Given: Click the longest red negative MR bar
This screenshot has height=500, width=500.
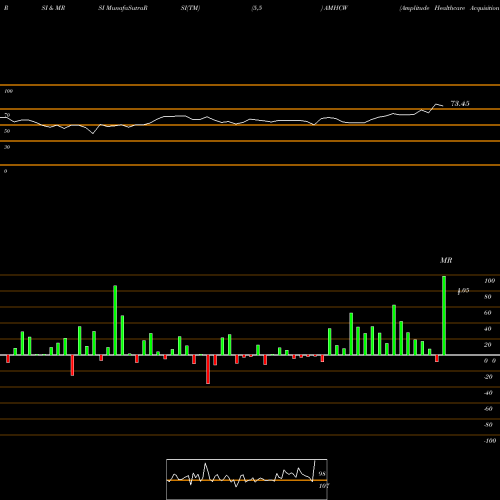Looking at the screenshot, I should coord(208,369).
